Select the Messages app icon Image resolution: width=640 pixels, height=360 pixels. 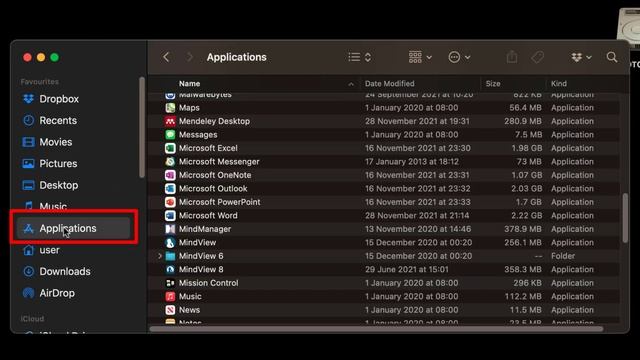(x=170, y=135)
